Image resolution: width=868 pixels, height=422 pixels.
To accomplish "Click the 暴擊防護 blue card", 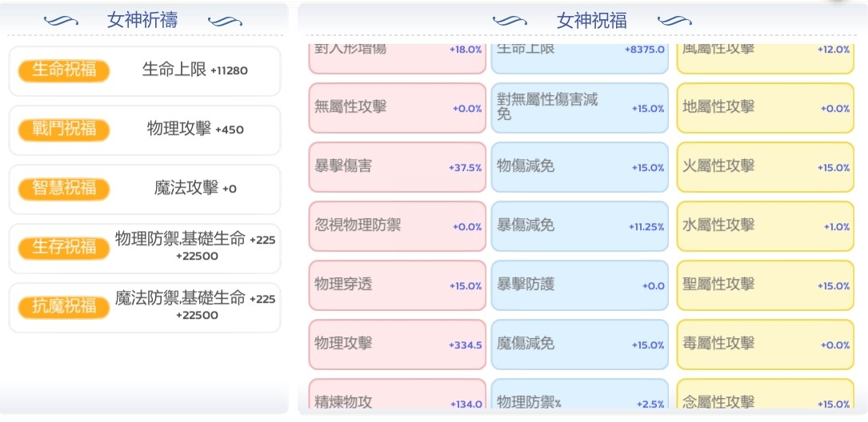I will 579,285.
